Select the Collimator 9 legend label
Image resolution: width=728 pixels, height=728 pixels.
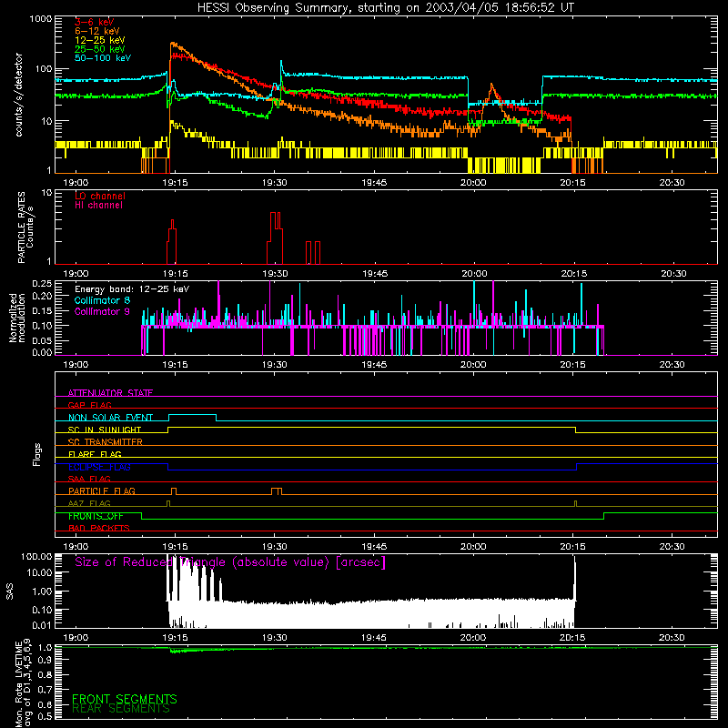coord(102,311)
